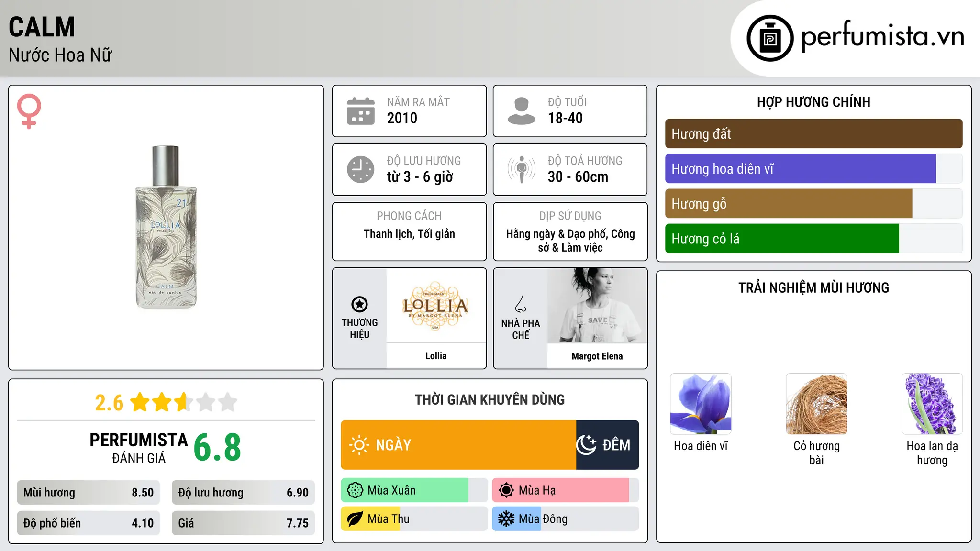Click the launch year value 2010
980x551 pixels.
pyautogui.click(x=402, y=118)
